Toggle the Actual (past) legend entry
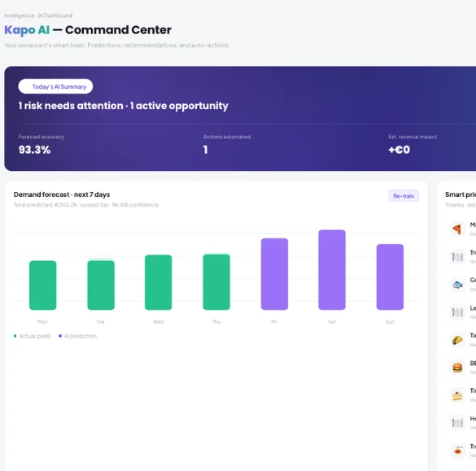The image size is (476, 471). (33, 336)
